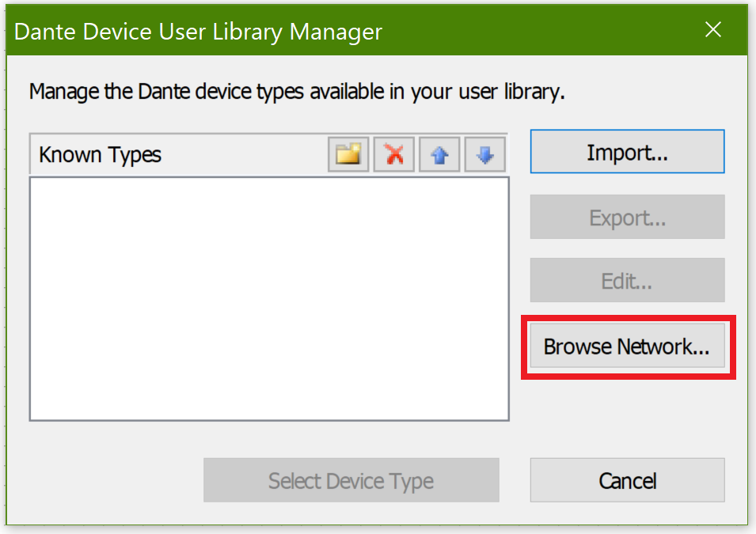Cancel the Library Manager dialog
The height and width of the screenshot is (534, 756).
point(627,480)
